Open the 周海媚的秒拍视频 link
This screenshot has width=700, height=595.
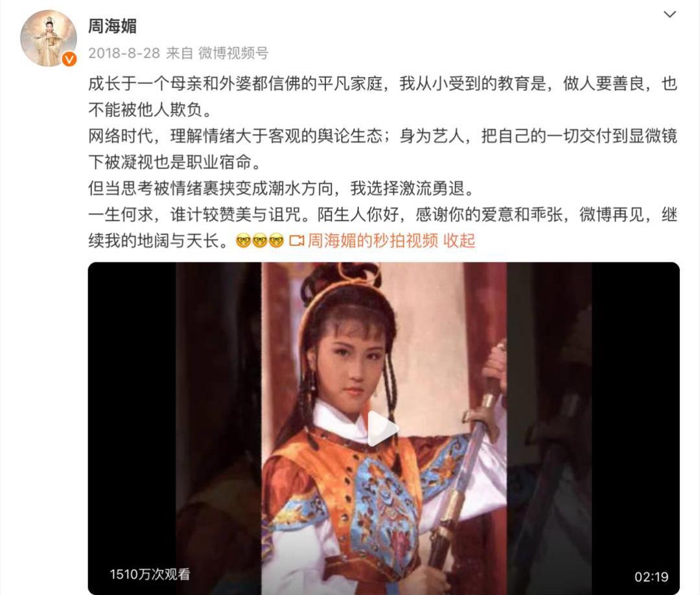click(373, 240)
